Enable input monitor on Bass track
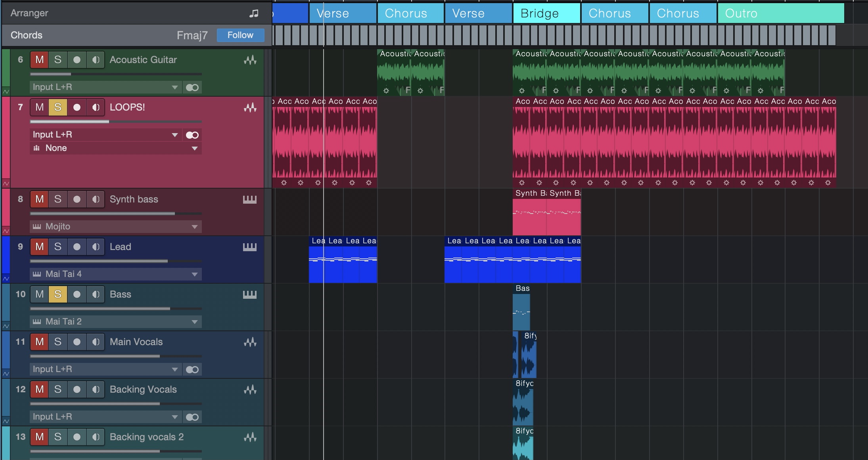868x460 pixels. click(x=96, y=294)
